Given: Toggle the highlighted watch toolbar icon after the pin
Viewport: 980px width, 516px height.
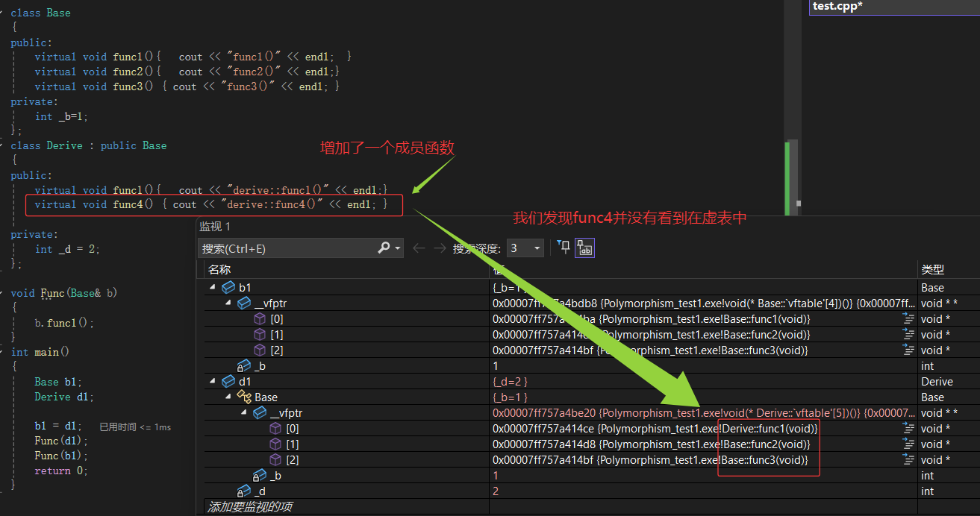Looking at the screenshot, I should point(584,248).
